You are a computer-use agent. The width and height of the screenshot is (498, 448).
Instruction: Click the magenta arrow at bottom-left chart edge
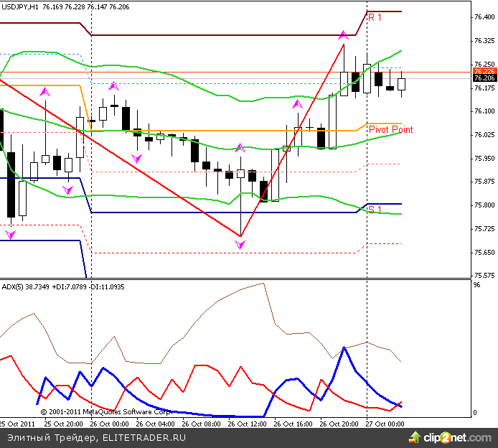pyautogui.click(x=10, y=235)
